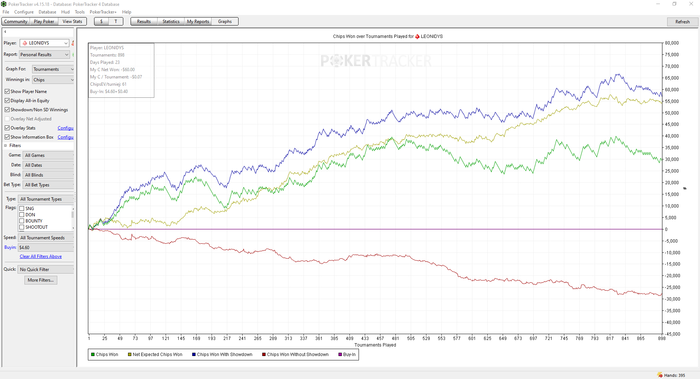700x379 pixels.
Task: Open the Buyin filter showing $4.60
Action: [x=46, y=247]
